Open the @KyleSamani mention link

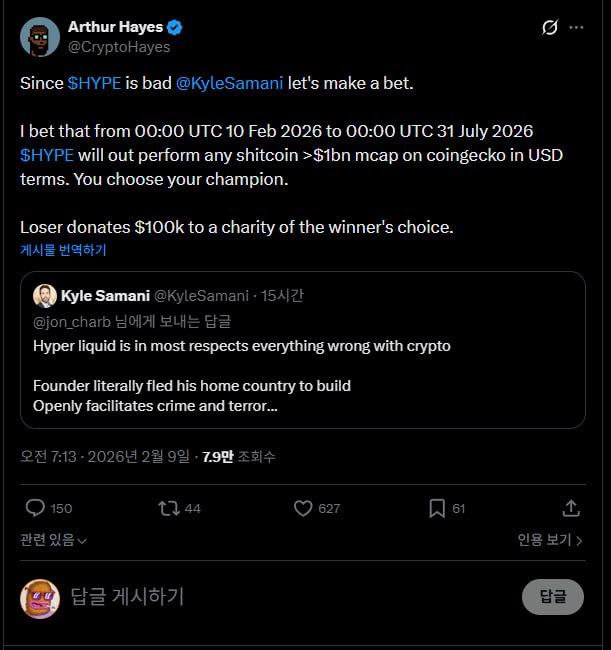pos(229,83)
